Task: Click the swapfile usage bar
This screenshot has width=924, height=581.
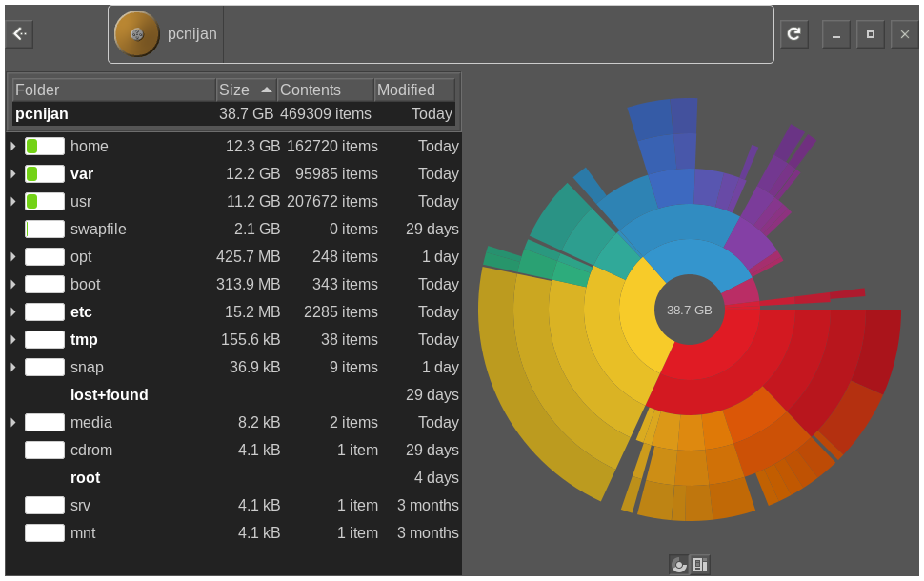Action: [x=45, y=230]
